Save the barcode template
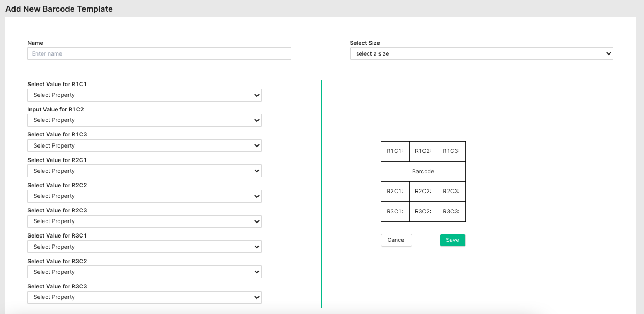644x314 pixels. 452,240
